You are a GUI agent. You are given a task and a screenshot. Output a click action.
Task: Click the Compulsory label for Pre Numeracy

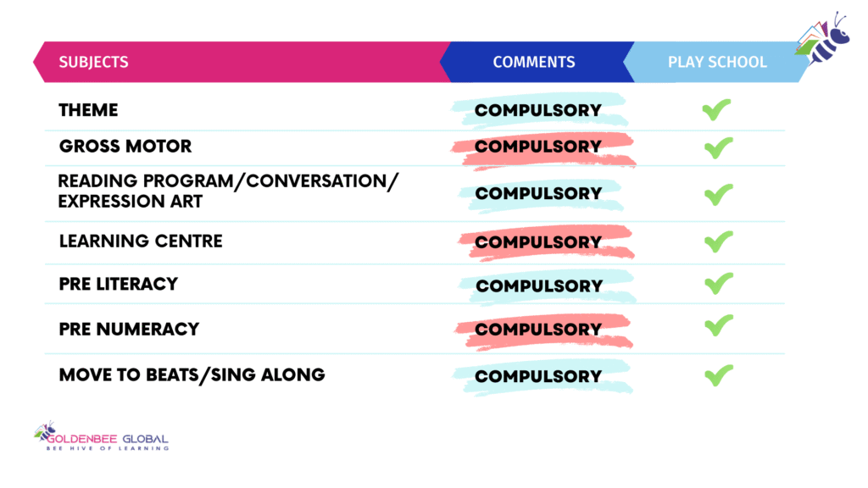point(538,329)
